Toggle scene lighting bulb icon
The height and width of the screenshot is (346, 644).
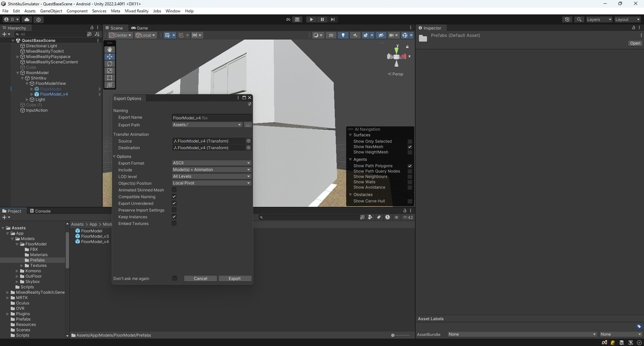[x=343, y=35]
